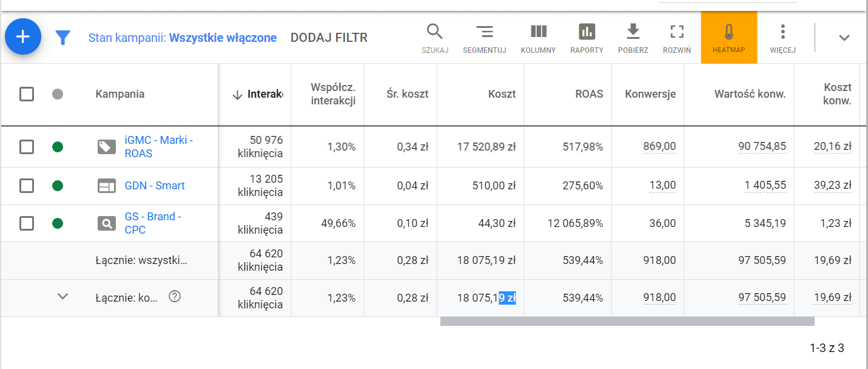
Task: Check the iGMC - Marki - ROAS row checkbox
Action: point(27,147)
